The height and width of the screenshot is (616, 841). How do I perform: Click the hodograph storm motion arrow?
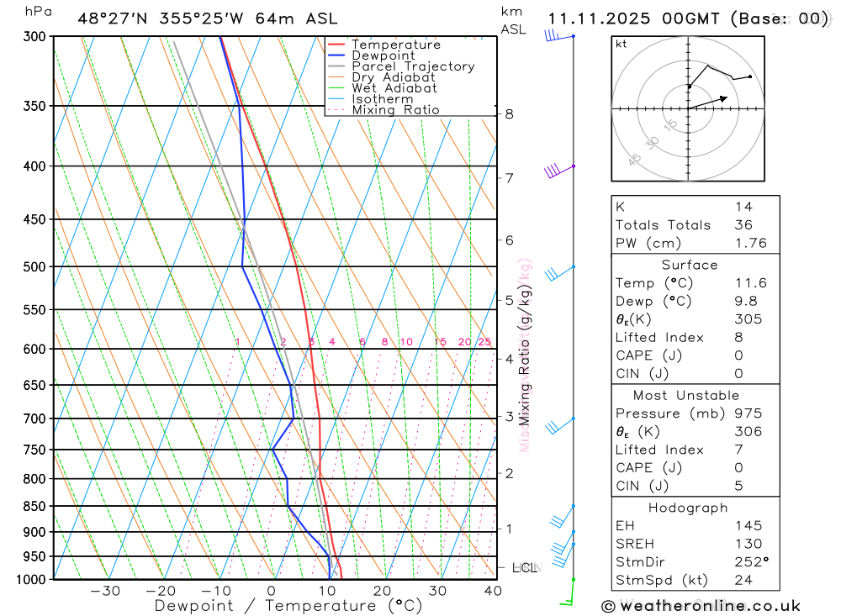[x=707, y=103]
